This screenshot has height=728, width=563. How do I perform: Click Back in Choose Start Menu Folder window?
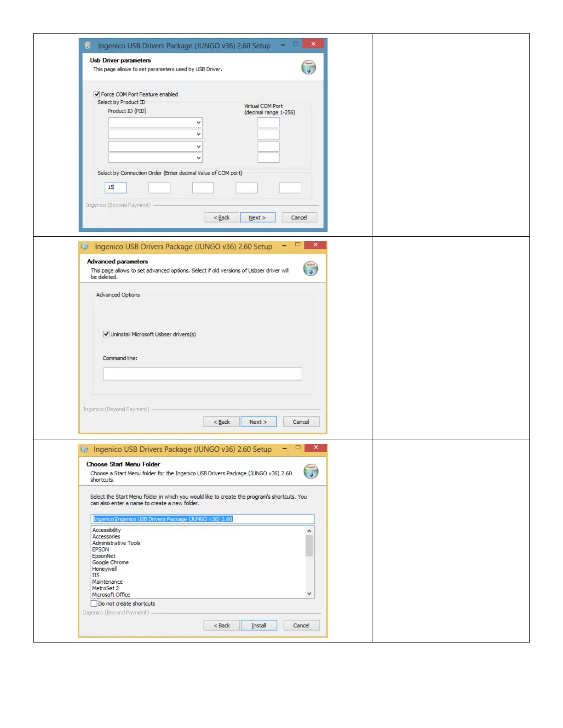click(x=222, y=626)
